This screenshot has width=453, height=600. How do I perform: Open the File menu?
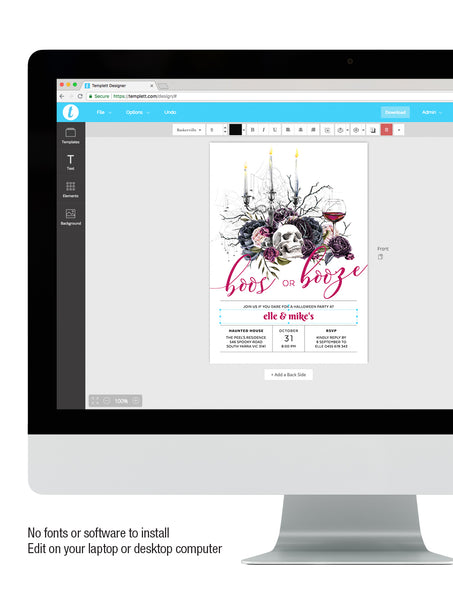click(104, 112)
